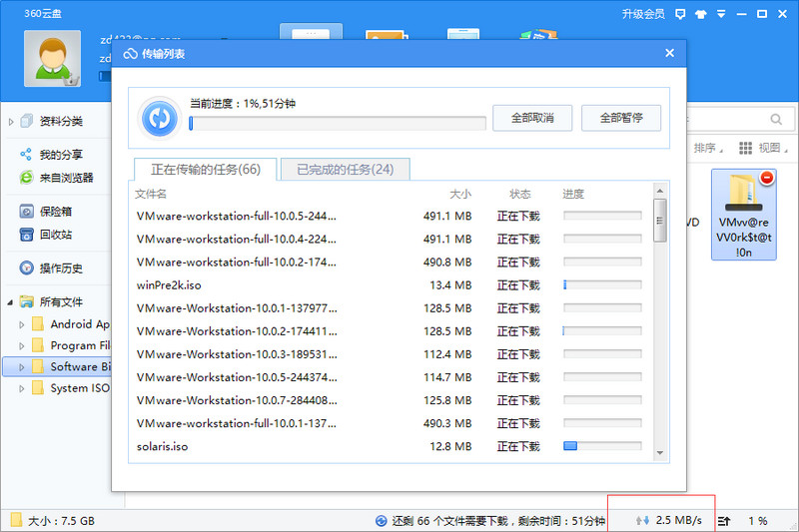Select row VMware-workstation-full-10.0.5-244...
799x532 pixels.
coord(391,216)
